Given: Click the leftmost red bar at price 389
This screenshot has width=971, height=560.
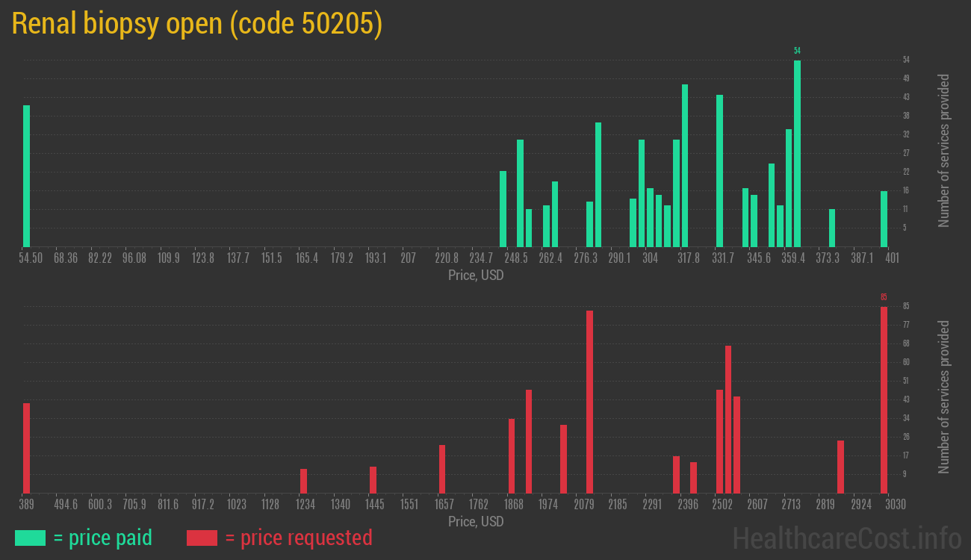Looking at the screenshot, I should tap(27, 448).
